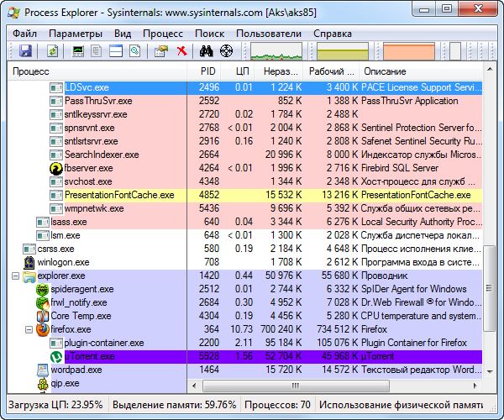504x420 pixels.
Task: Collapse the firefox.exe tree node
Action: pos(29,330)
